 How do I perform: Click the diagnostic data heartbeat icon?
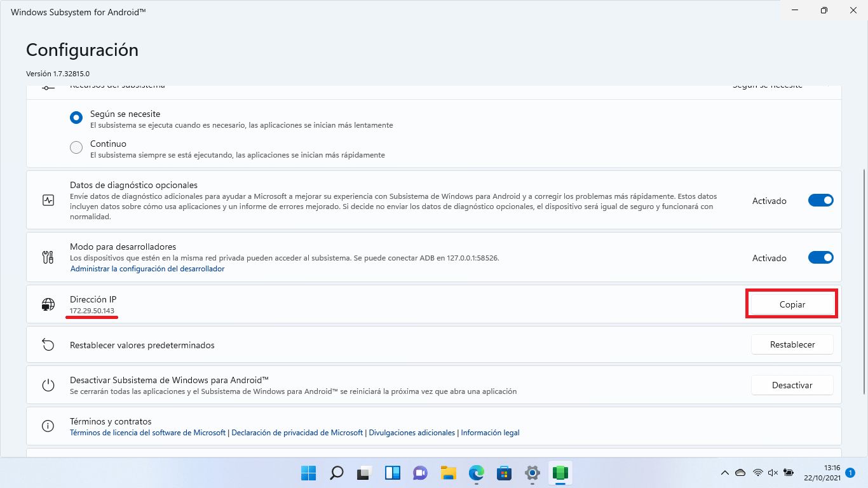click(x=48, y=200)
